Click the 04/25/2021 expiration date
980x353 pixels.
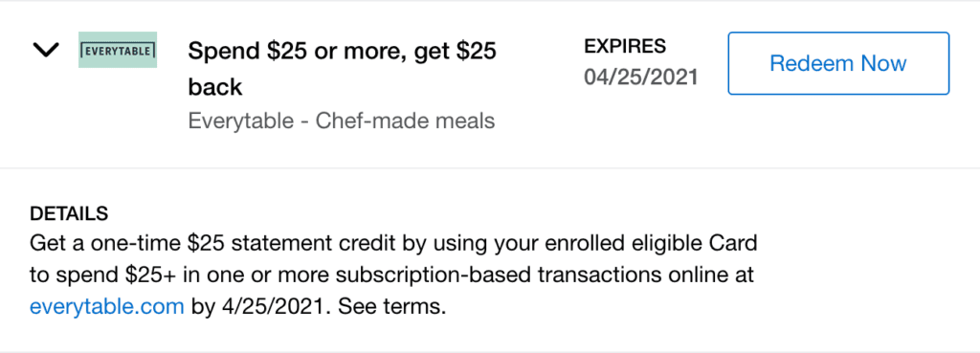640,77
